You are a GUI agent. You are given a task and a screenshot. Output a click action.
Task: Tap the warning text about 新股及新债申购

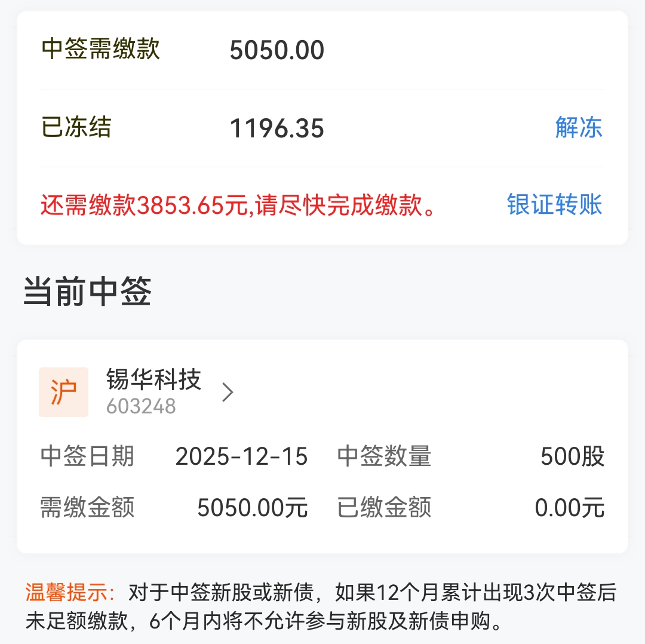coord(321,607)
